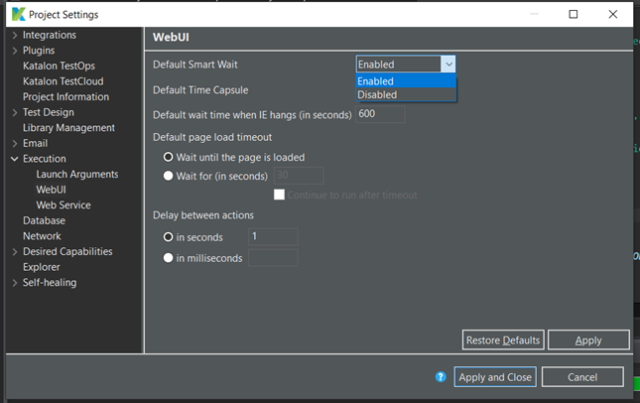Choose delay 'in milliseconds' radio button
Image resolution: width=640 pixels, height=403 pixels.
click(x=168, y=258)
